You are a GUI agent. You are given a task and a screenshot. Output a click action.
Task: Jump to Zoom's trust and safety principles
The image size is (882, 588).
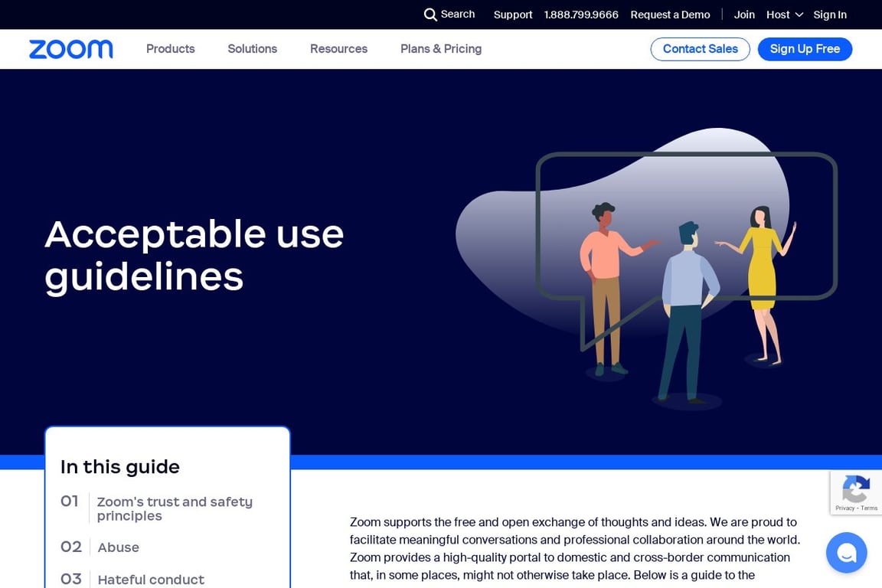pyautogui.click(x=175, y=508)
